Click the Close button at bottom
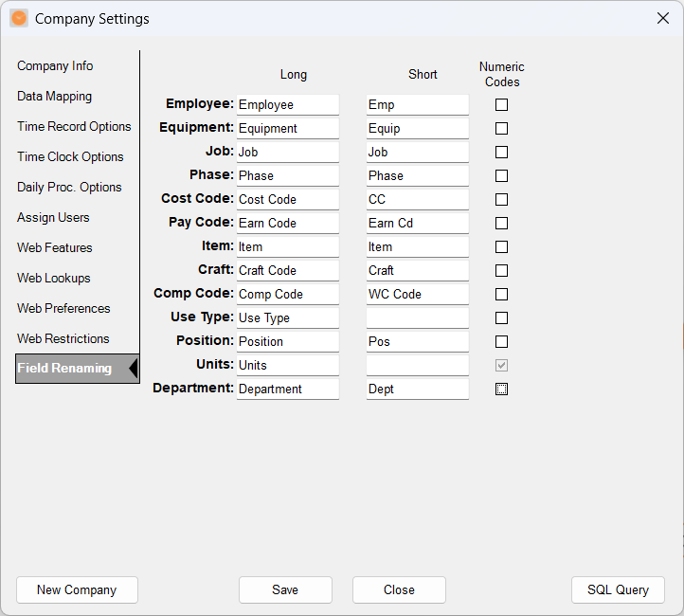 click(x=399, y=589)
